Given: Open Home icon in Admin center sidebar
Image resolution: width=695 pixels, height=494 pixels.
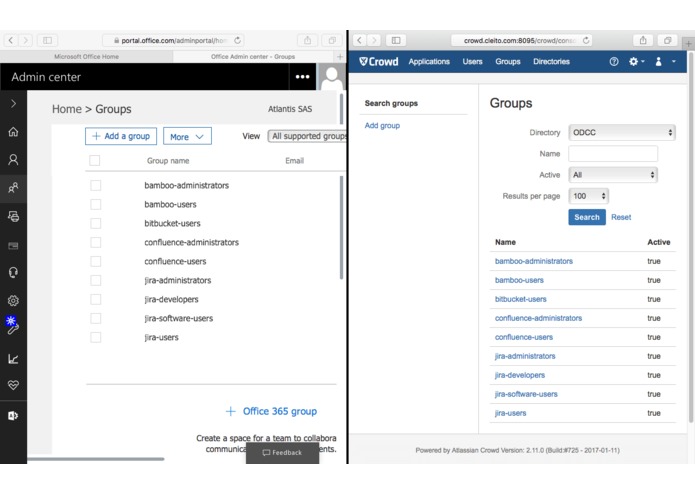Looking at the screenshot, I should [13, 132].
